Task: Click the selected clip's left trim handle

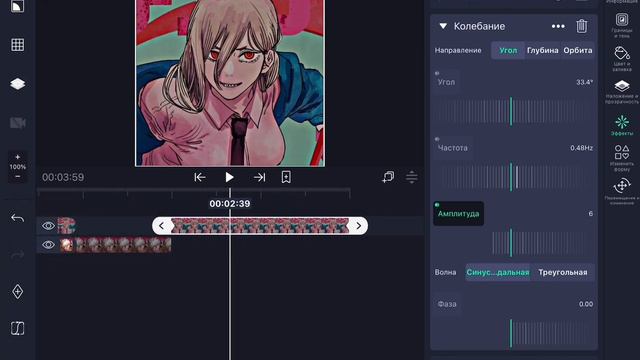Action: point(162,226)
